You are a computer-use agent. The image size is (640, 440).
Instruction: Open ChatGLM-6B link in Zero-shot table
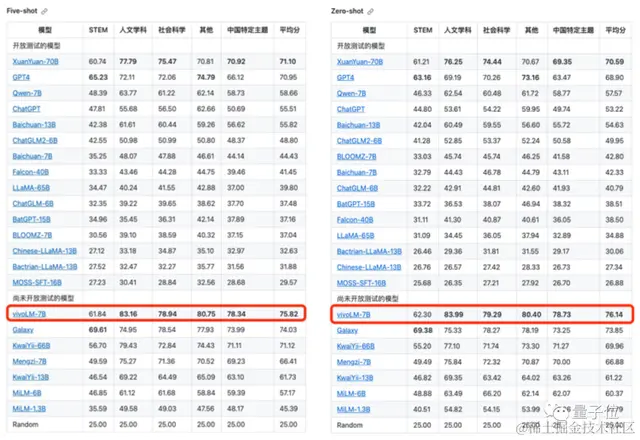pyautogui.click(x=357, y=188)
